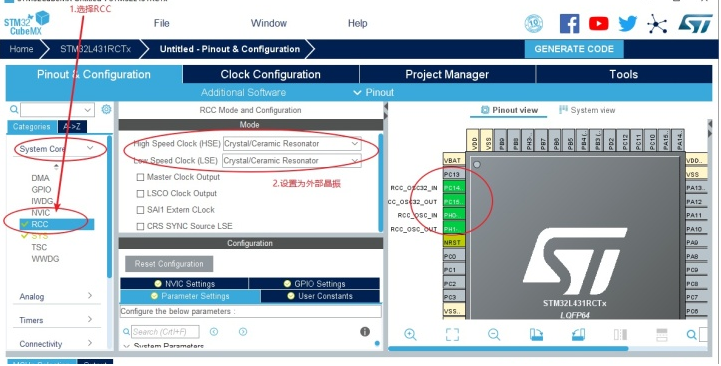The height and width of the screenshot is (366, 721).
Task: Switch to Project Manager tab
Action: click(447, 74)
